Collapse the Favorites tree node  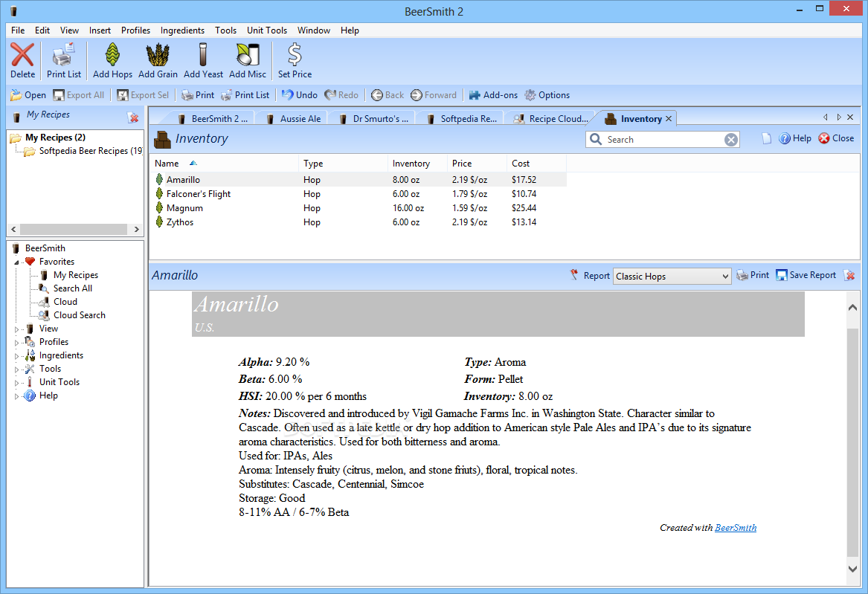pos(16,262)
